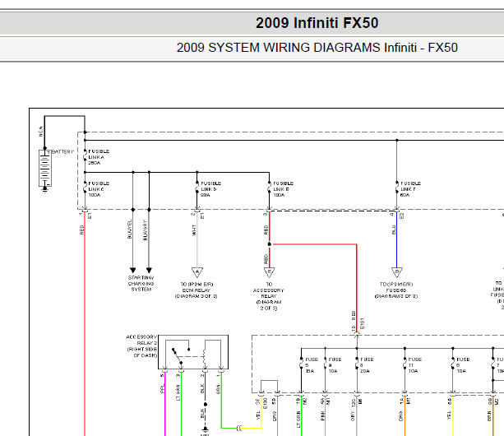This screenshot has height=436, width=504.
Task: Click the "2009 SYSTEM WIRING DIAGRAMS Infiniti - FX50" subtitle
Action: (x=317, y=48)
